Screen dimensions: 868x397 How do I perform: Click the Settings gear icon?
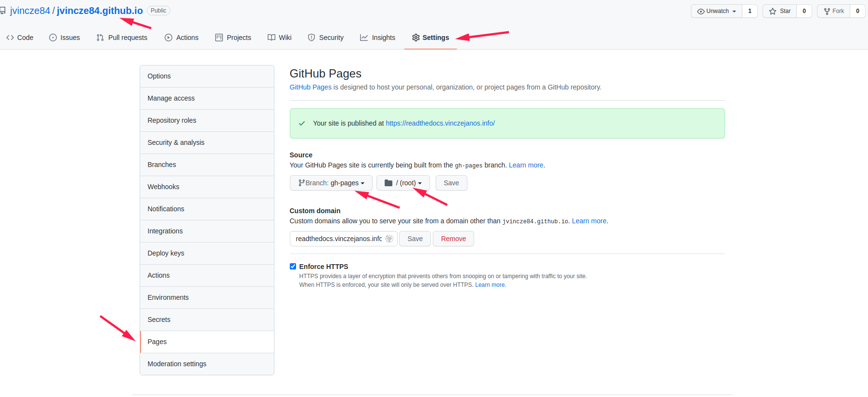click(416, 38)
